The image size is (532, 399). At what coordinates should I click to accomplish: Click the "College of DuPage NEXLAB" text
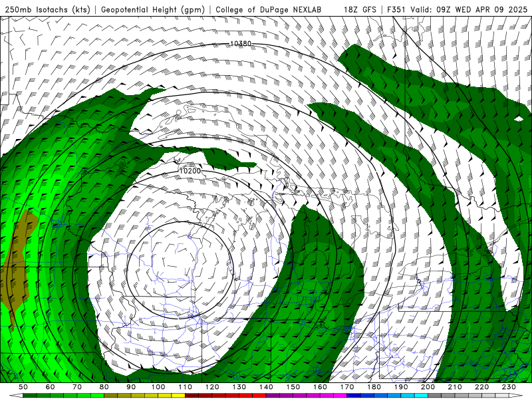[269, 9]
